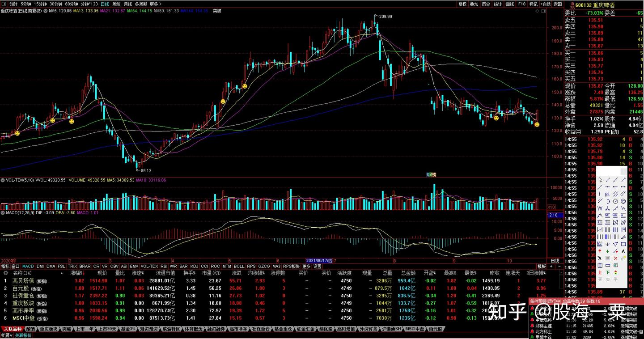Select the 15分钟 period
644x339 pixels.
[x=41, y=4]
